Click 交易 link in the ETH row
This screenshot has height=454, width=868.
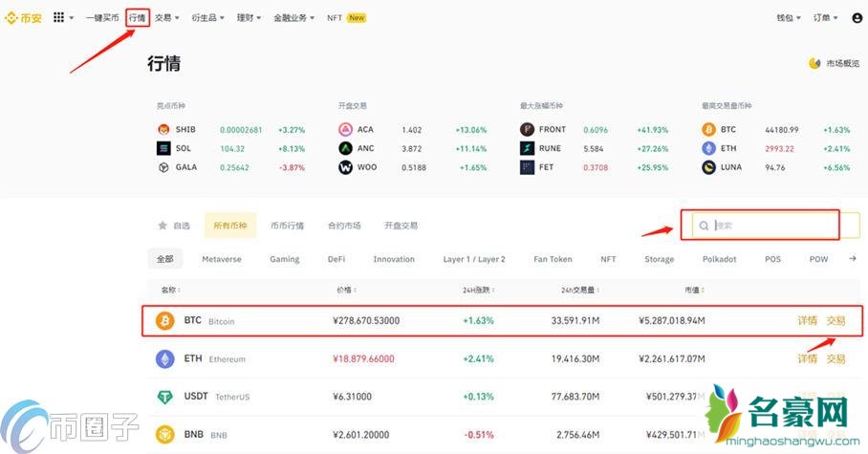click(835, 358)
